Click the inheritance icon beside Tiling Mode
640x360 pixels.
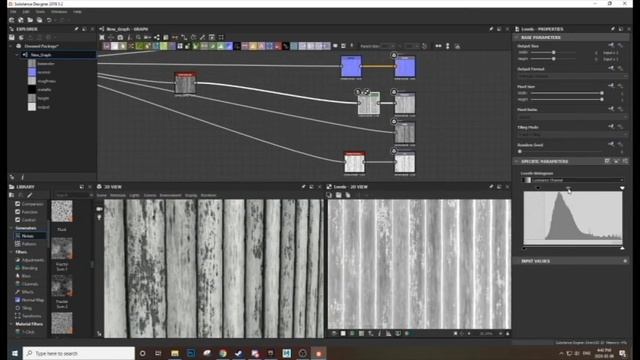(611, 127)
